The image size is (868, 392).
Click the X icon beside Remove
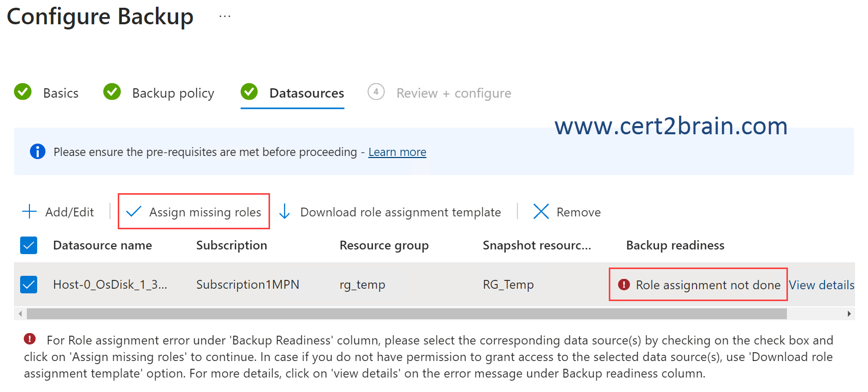pos(541,212)
